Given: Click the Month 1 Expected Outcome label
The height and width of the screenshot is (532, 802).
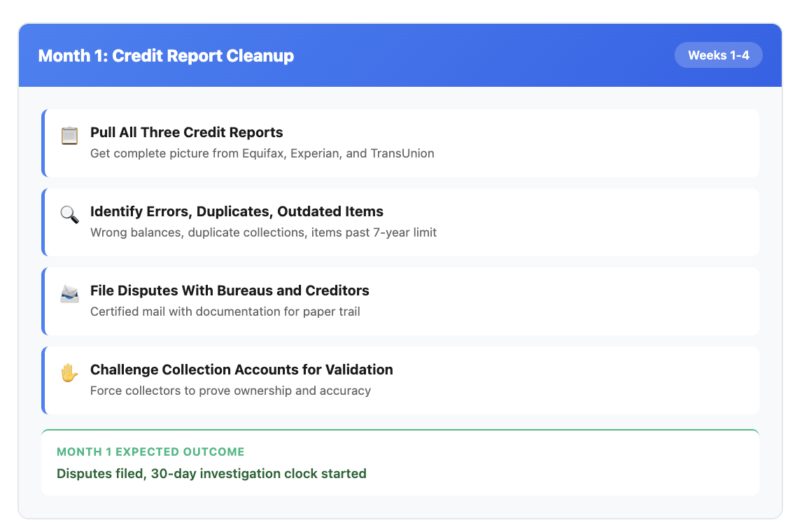Looking at the screenshot, I should (150, 451).
